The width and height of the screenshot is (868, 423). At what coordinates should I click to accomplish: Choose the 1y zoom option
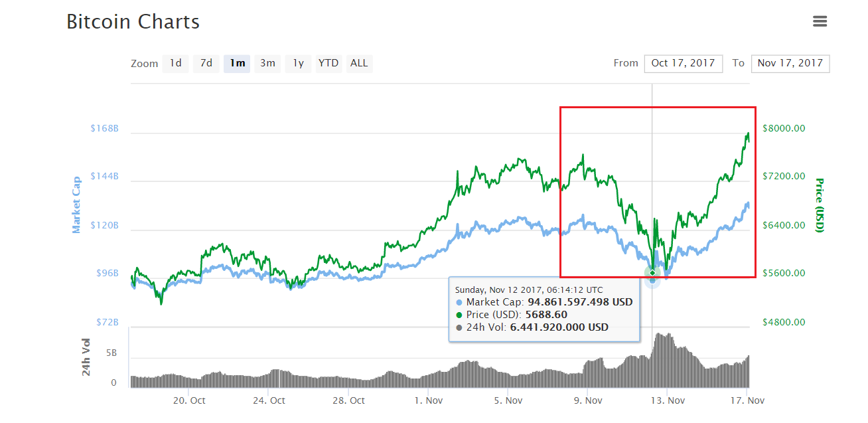(299, 63)
